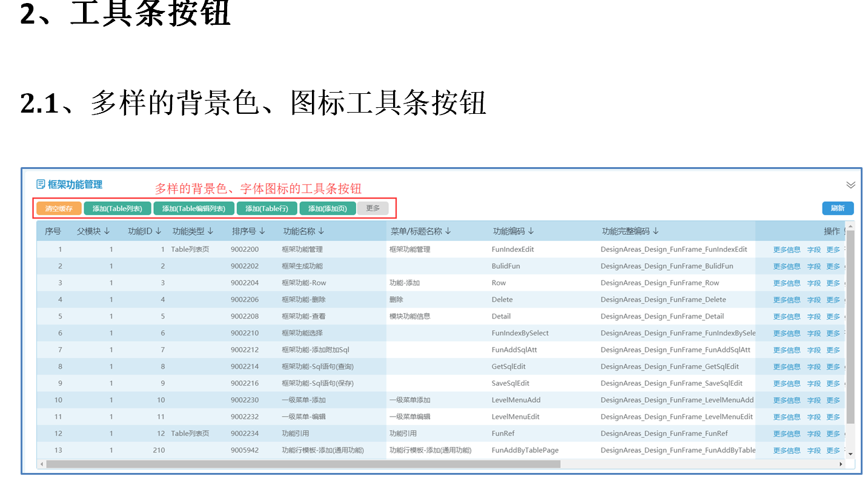Screen dimensions: 868x479
Task: Click the 框架功能-查看 name cell
Action: (x=303, y=316)
